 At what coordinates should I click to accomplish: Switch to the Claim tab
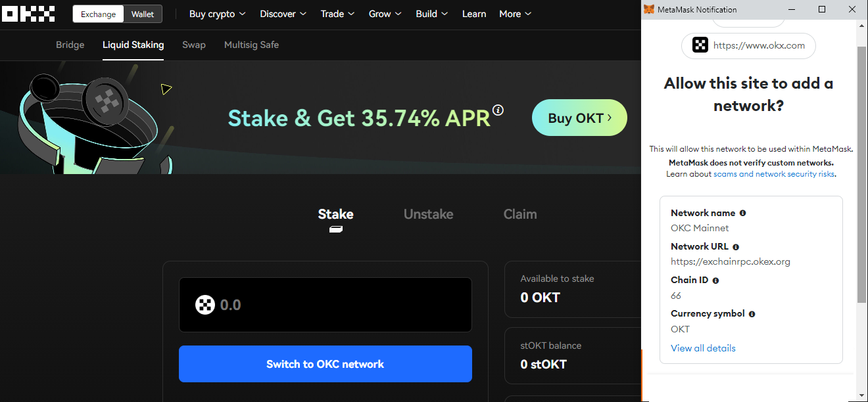520,214
